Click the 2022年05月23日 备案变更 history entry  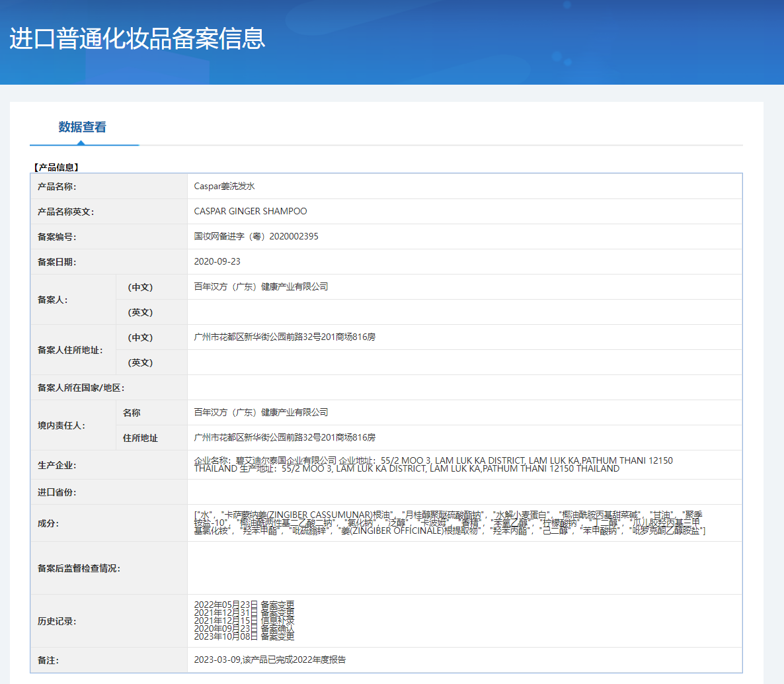point(244,605)
